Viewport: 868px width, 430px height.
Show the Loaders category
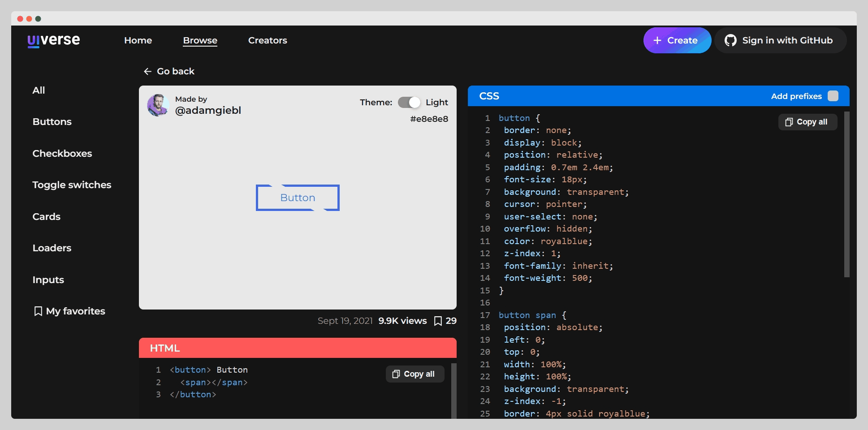[52, 248]
